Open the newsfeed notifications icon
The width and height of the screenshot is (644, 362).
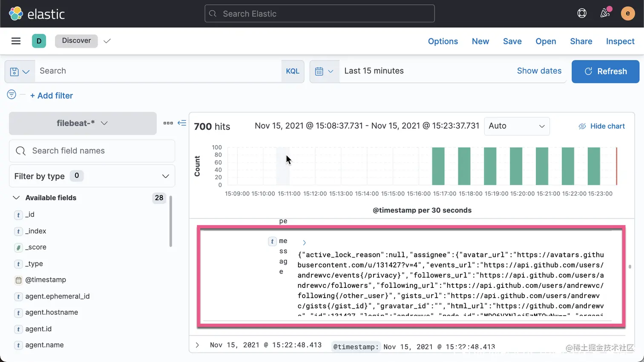(605, 13)
